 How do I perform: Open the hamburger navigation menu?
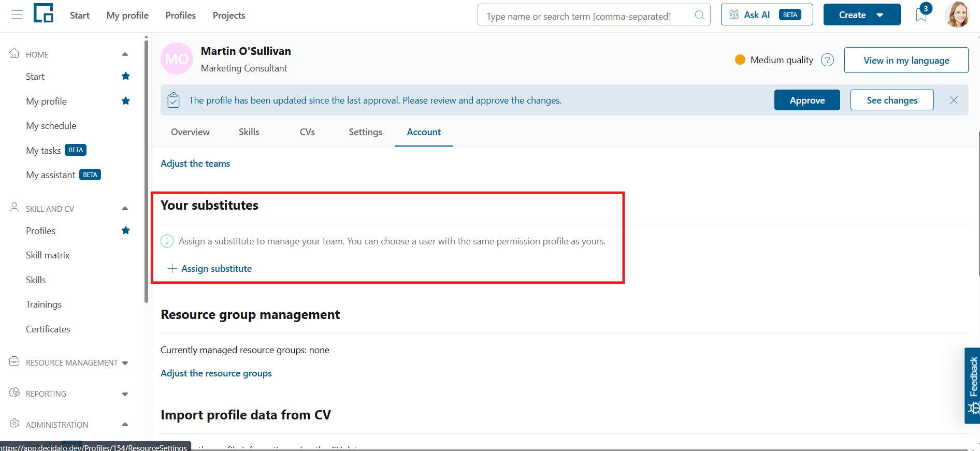point(17,15)
